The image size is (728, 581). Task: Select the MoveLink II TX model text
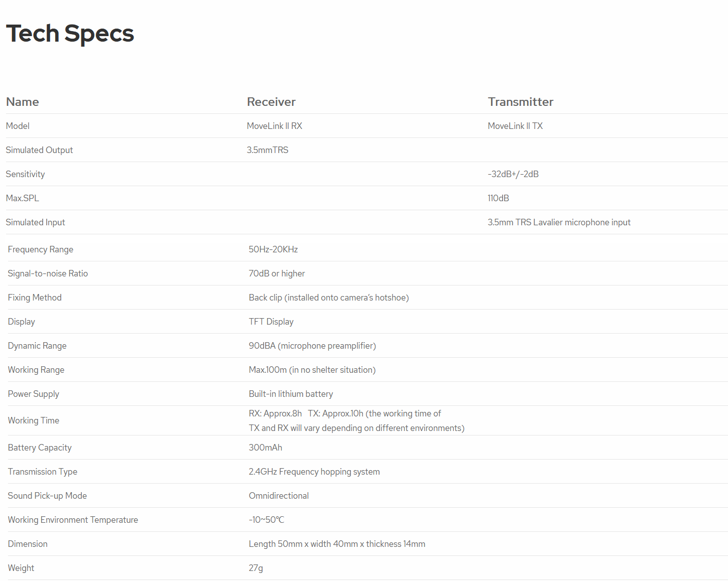tap(515, 126)
